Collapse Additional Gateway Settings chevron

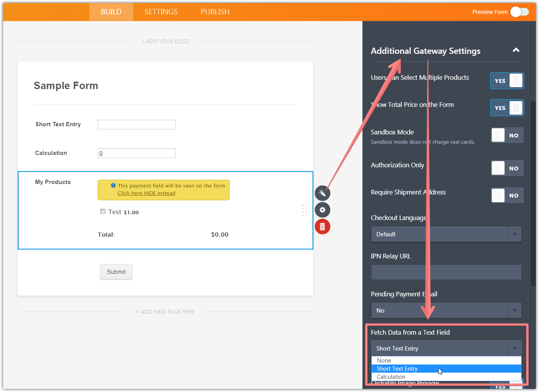click(516, 50)
